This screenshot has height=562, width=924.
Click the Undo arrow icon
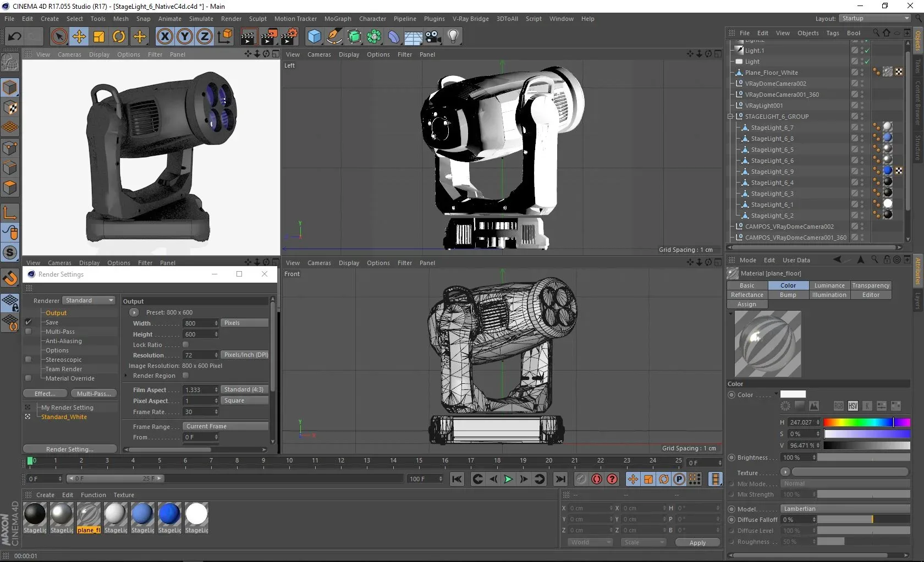click(x=15, y=37)
